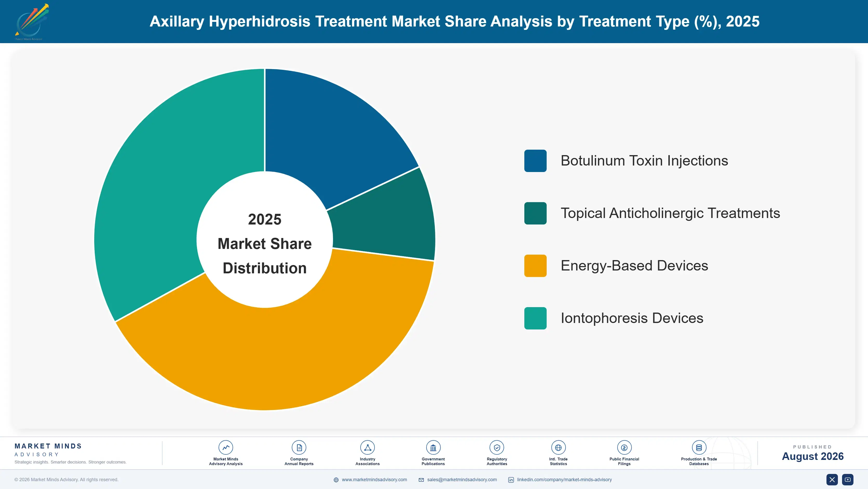Open www.marketmindsadvisory.com link
This screenshot has width=868, height=489.
point(374,480)
